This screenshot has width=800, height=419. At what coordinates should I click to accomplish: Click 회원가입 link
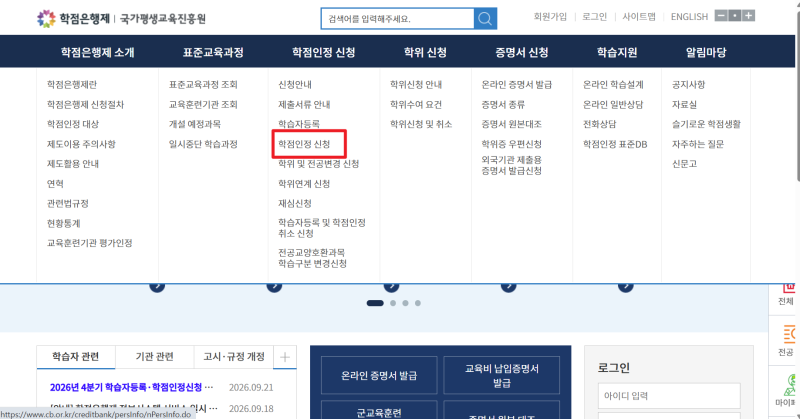[x=550, y=17]
